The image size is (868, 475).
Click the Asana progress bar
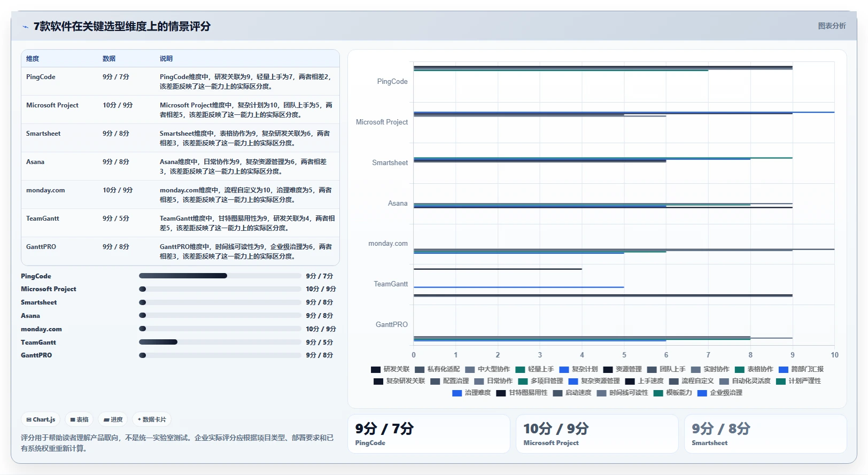tap(220, 316)
